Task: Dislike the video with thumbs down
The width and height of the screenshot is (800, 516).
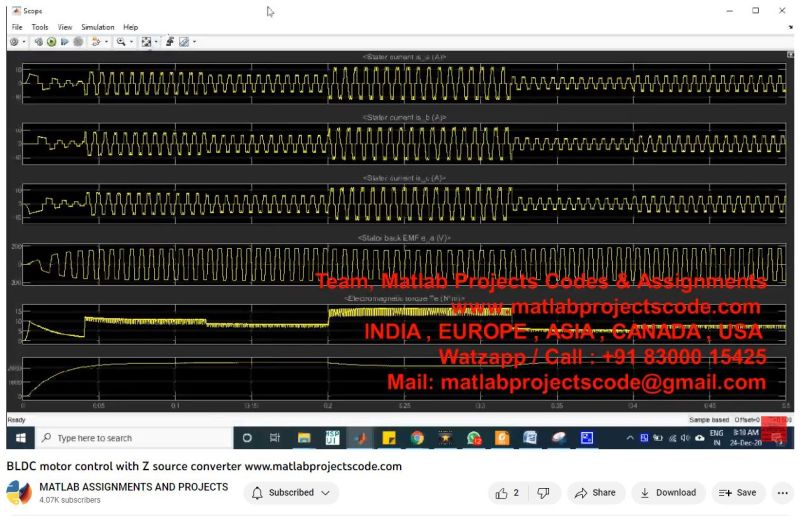Action: point(544,493)
